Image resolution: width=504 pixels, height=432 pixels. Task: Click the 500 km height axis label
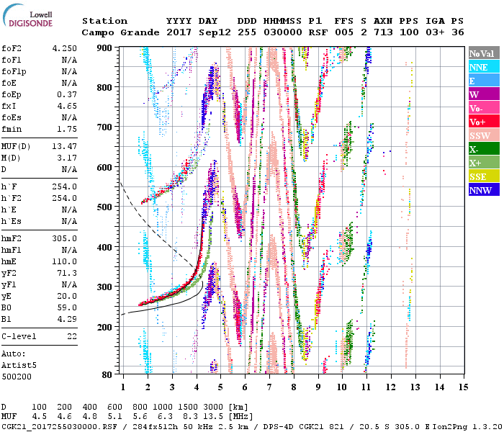tap(104, 207)
